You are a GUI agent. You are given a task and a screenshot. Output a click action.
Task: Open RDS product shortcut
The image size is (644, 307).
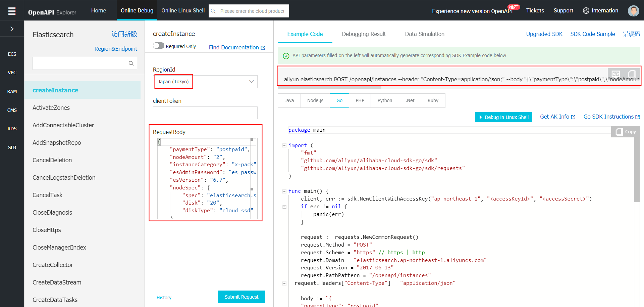(12, 129)
